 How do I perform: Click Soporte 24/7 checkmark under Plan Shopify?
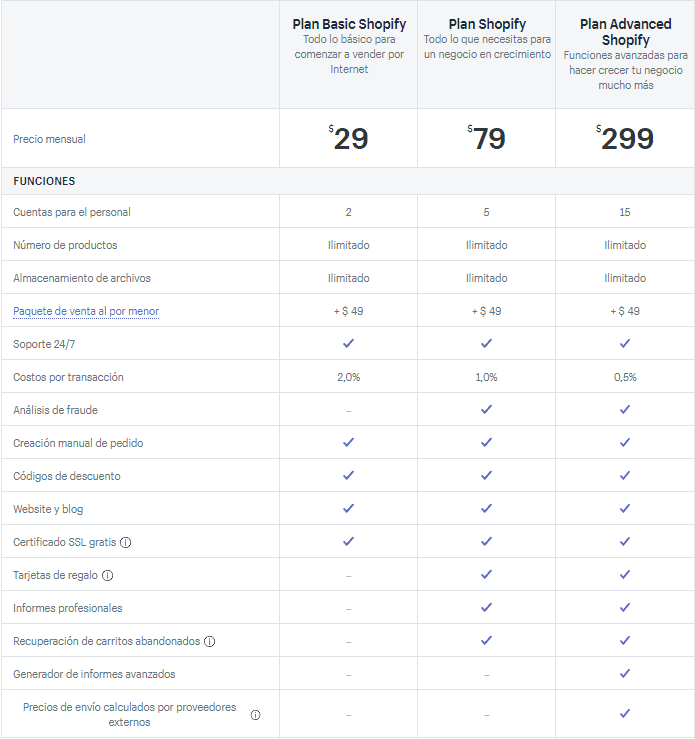click(x=486, y=344)
